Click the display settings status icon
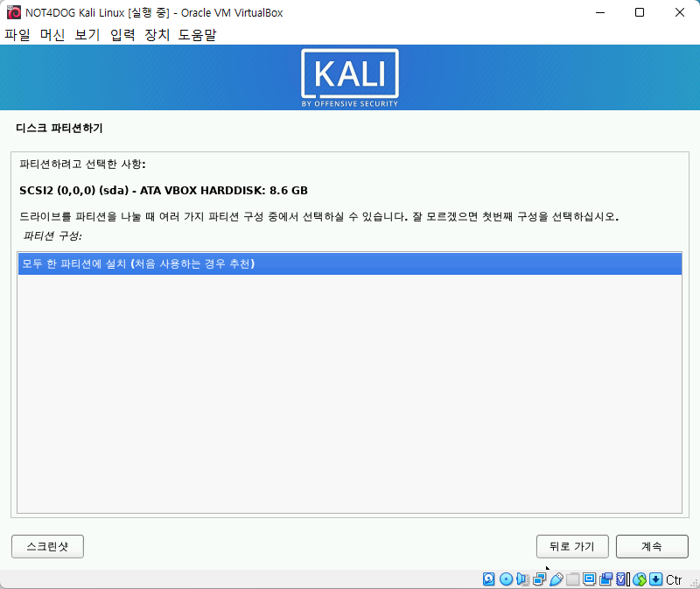 point(589,579)
